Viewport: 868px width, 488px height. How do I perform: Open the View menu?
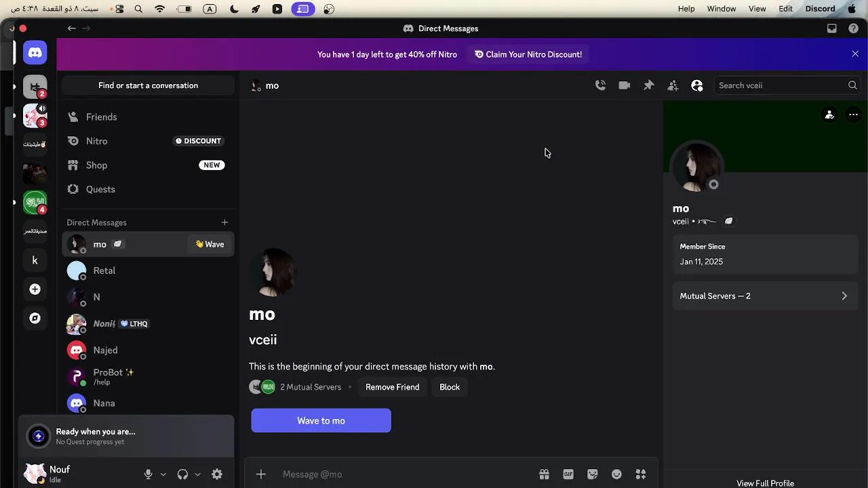tap(757, 9)
